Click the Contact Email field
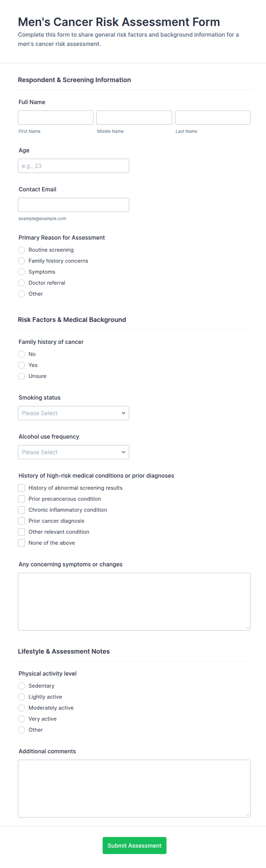Viewport: 266px width, 868px height. pyautogui.click(x=74, y=205)
